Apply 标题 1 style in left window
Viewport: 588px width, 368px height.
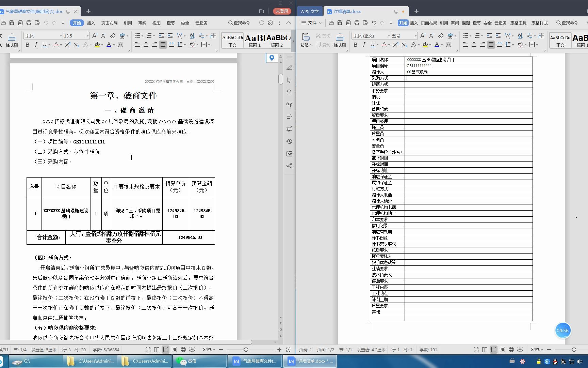coord(255,41)
